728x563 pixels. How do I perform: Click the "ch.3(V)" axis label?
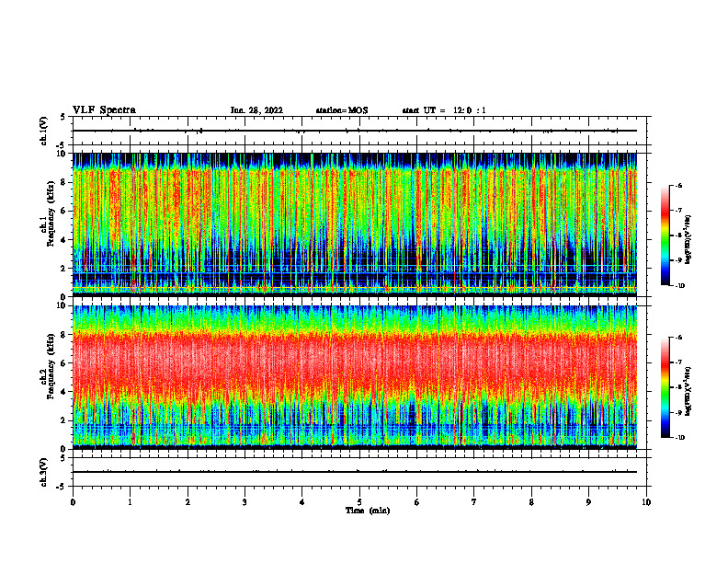pos(44,472)
